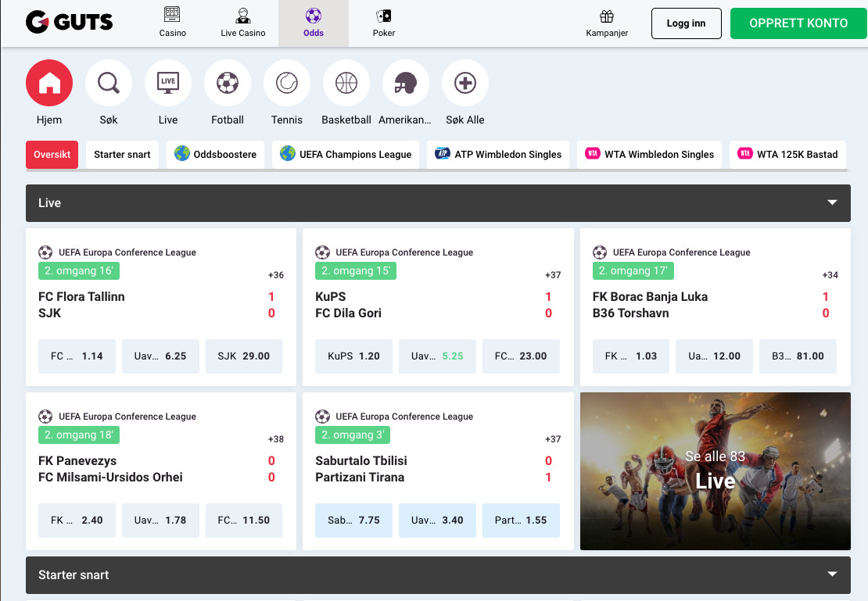Open the Live Casino section
Screen dimensions: 868x601
click(x=243, y=23)
